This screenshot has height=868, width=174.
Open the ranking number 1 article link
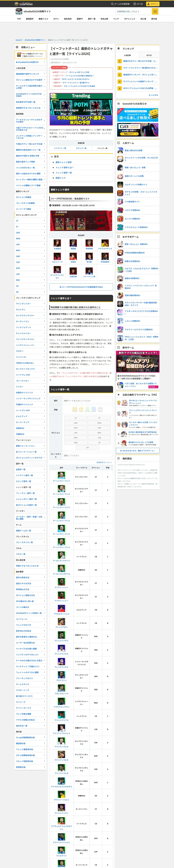coord(138,61)
